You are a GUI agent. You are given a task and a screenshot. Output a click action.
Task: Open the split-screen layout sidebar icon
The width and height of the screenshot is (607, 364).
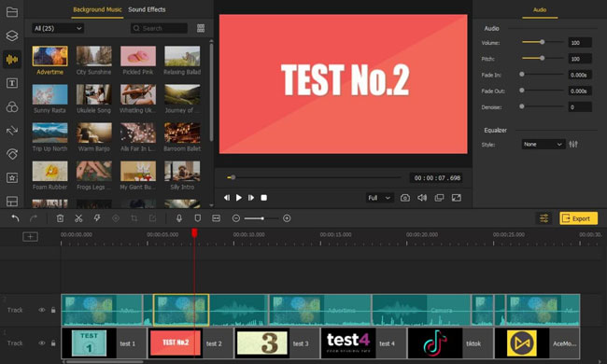(x=12, y=202)
